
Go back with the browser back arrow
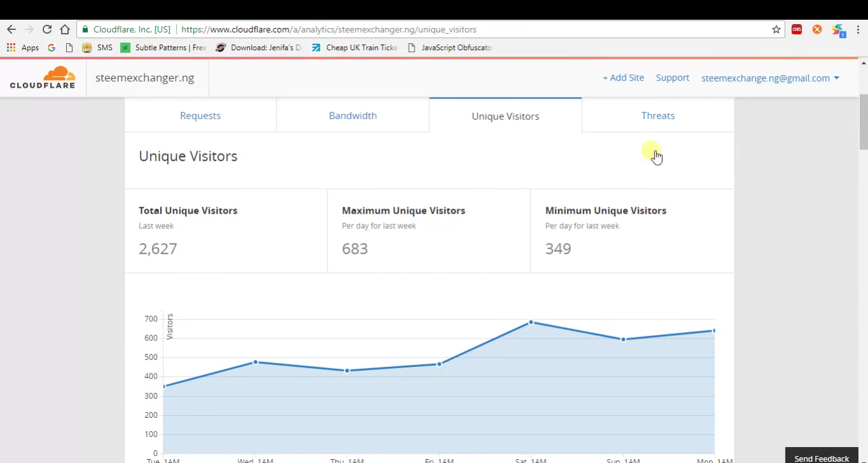point(11,29)
